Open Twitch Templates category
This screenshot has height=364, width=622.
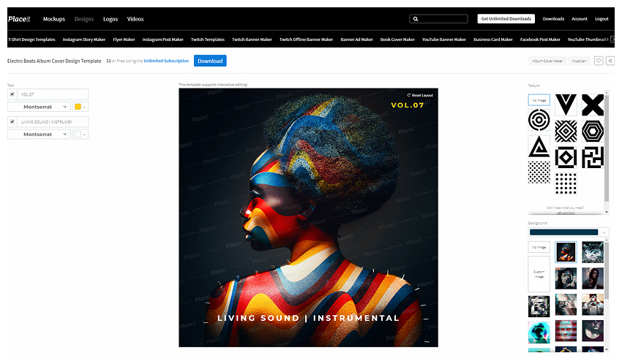[208, 39]
